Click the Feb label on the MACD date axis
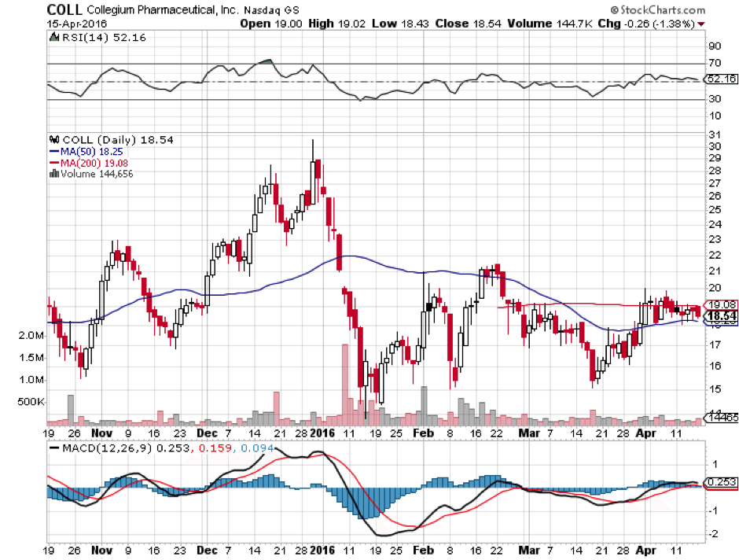739x560 pixels. click(x=425, y=551)
